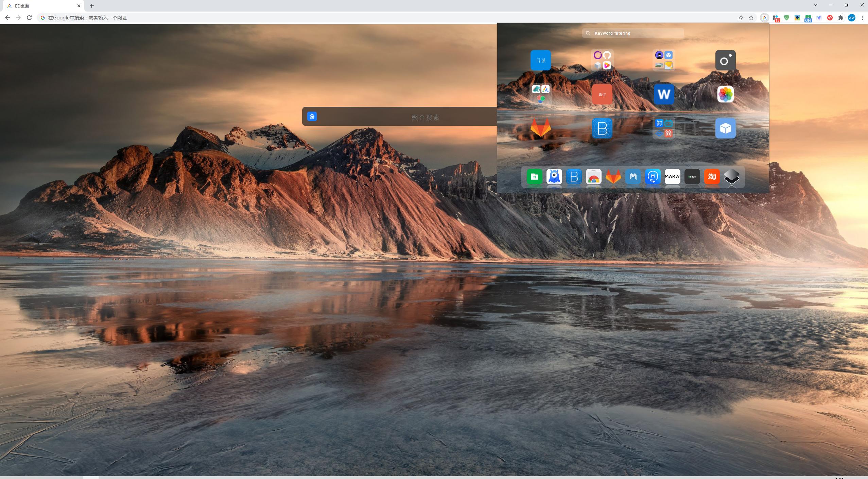Click the Baidu icon in the search bar
868x479 pixels.
point(312,116)
